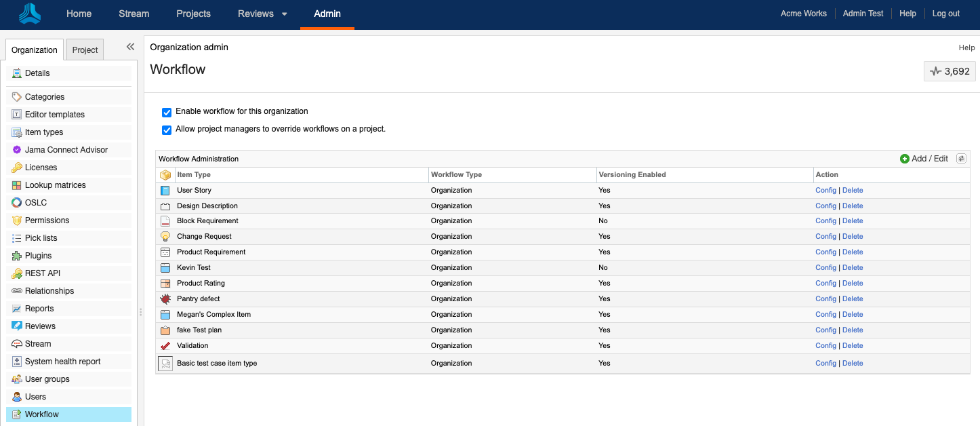Select the Product Requirement row text

click(x=211, y=252)
